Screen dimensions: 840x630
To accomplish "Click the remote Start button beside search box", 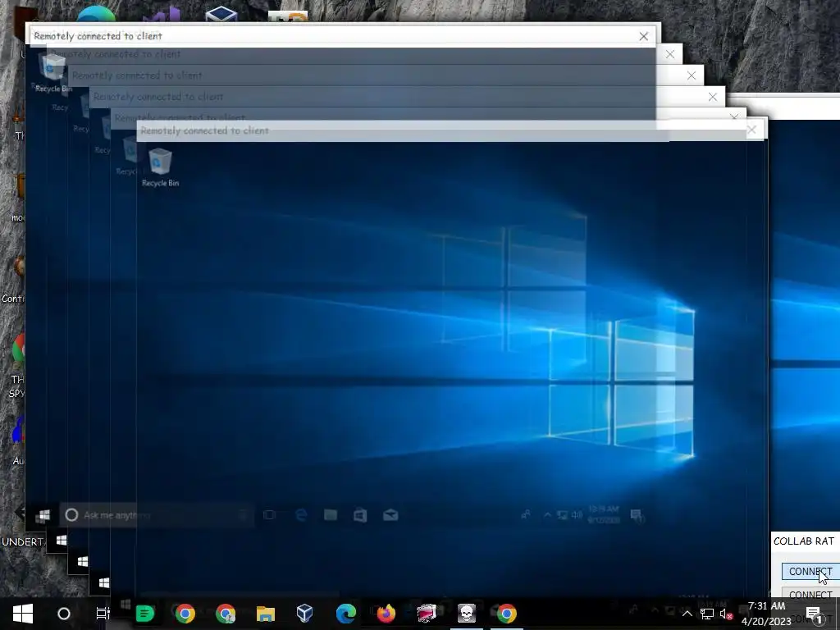I will [x=43, y=515].
